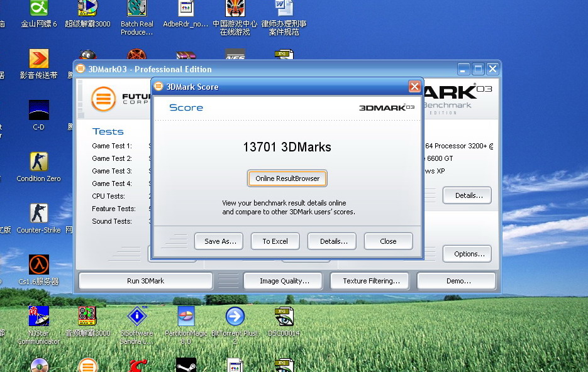Viewport: 588px width, 372px height.
Task: Maximize the 3DMark03 Professional Edition window
Action: click(478, 69)
